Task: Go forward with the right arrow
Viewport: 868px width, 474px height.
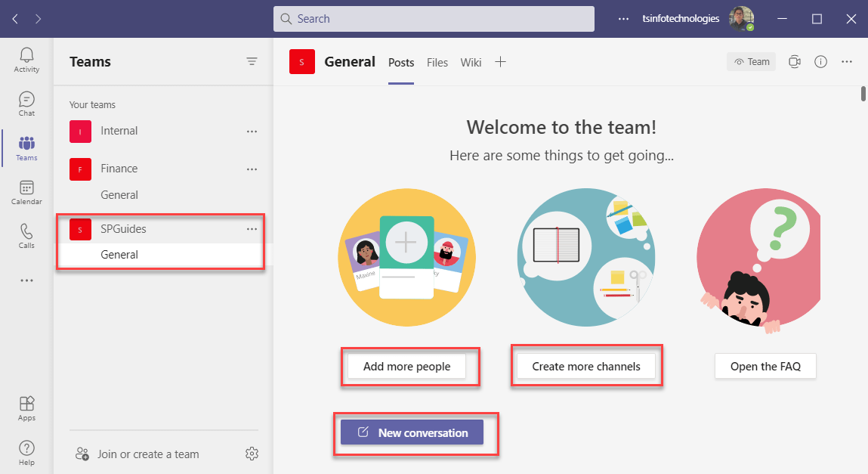Action: 38,19
